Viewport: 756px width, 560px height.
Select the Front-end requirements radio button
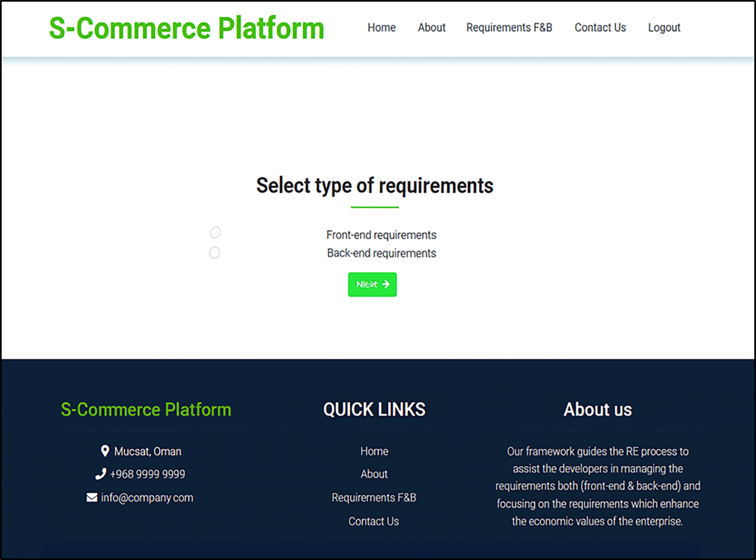[x=215, y=233]
